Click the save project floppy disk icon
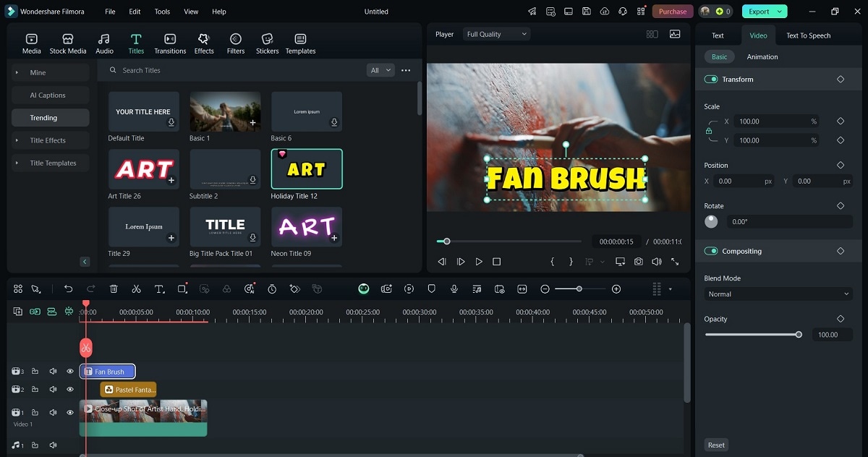 click(x=587, y=12)
